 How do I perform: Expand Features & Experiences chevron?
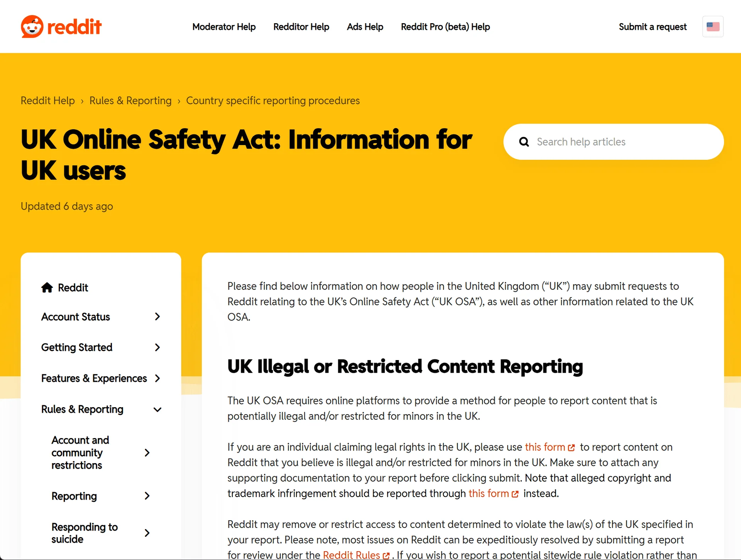point(157,378)
